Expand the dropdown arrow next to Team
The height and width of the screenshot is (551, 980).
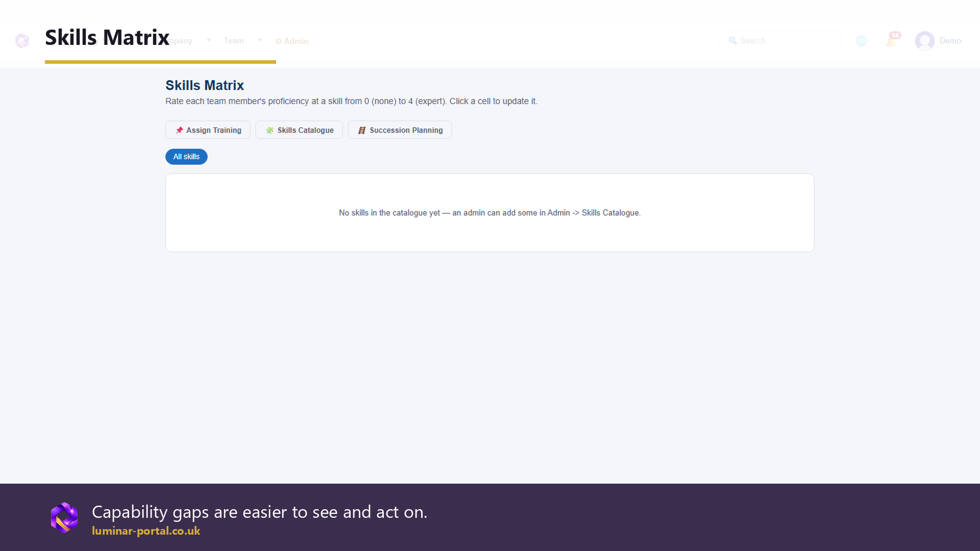coord(260,40)
